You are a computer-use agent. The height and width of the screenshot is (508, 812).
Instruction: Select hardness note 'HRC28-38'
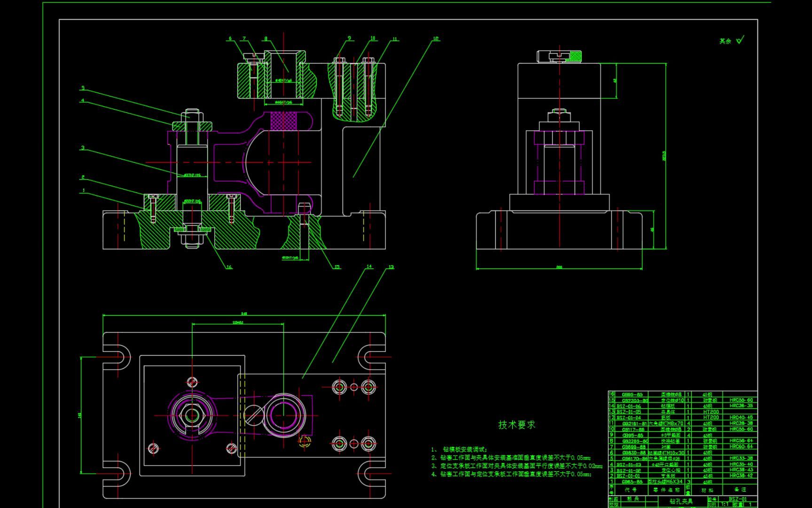(x=742, y=423)
